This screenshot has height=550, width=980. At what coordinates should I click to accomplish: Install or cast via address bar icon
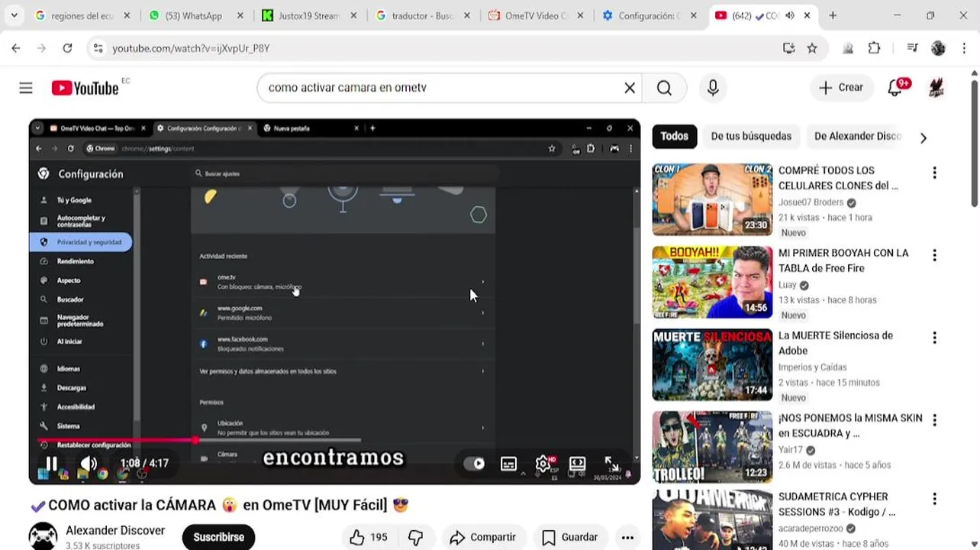(x=789, y=48)
